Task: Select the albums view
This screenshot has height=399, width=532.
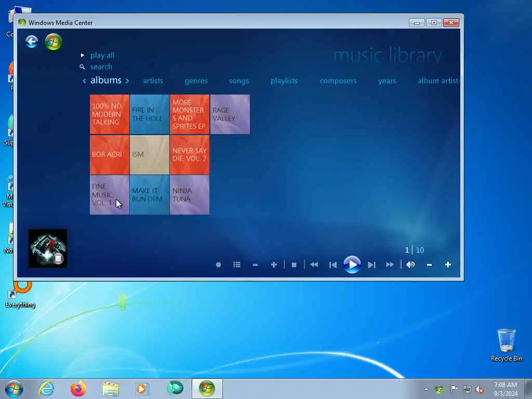Action: pyautogui.click(x=106, y=80)
